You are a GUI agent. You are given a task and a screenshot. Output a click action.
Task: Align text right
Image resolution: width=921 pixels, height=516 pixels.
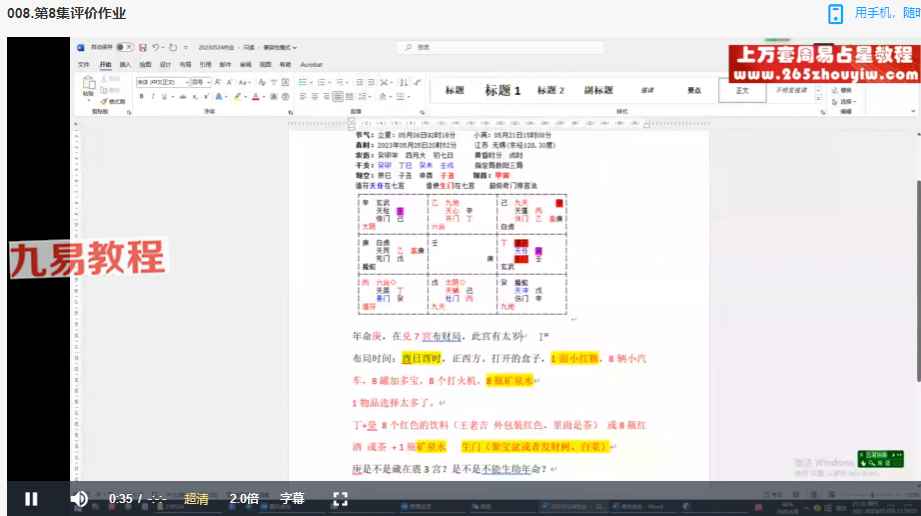pyautogui.click(x=326, y=96)
